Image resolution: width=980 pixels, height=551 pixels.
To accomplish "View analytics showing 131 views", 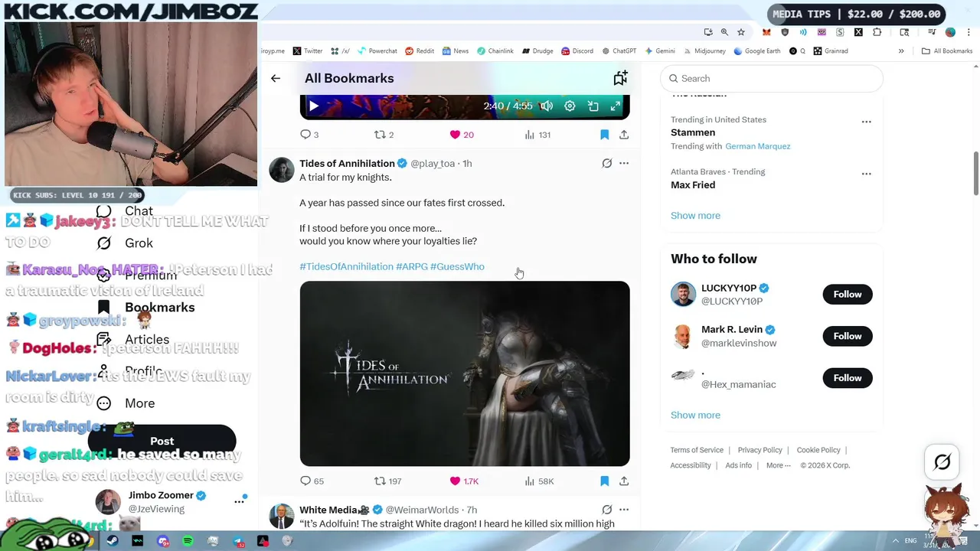I will pos(537,135).
